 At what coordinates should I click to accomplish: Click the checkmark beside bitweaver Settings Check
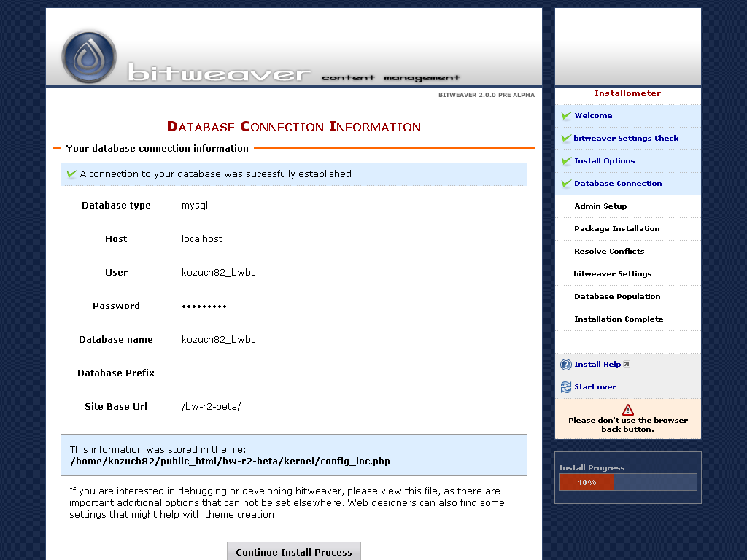[x=566, y=138]
